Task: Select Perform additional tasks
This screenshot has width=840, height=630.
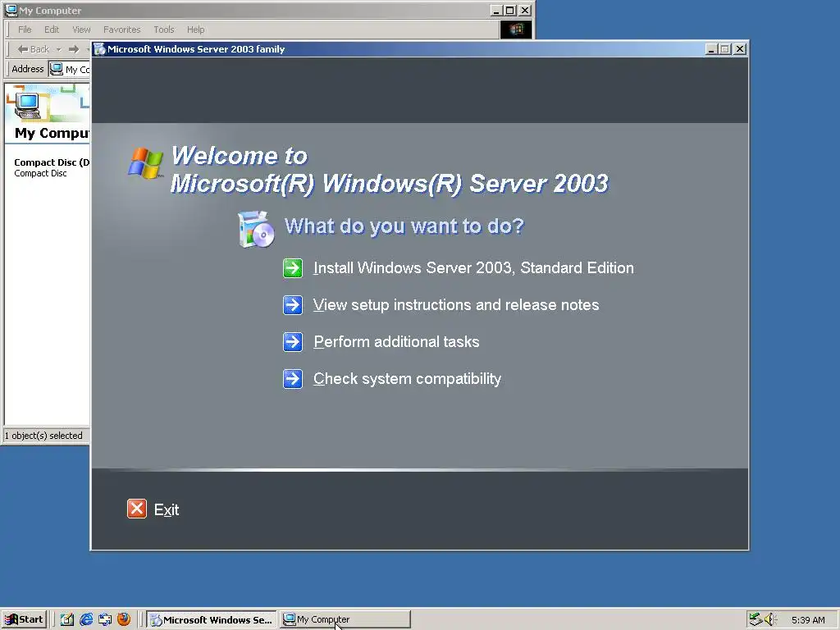Action: coord(396,342)
